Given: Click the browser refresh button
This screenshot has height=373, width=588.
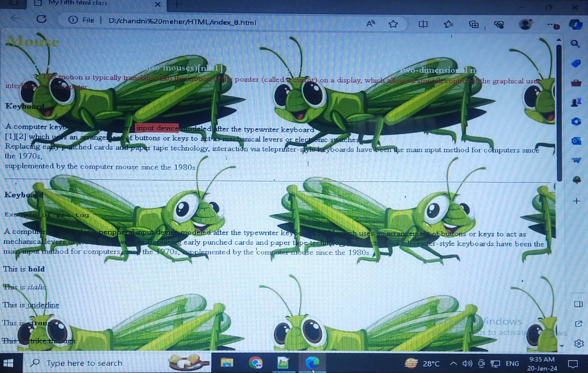Looking at the screenshot, I should click(41, 19).
